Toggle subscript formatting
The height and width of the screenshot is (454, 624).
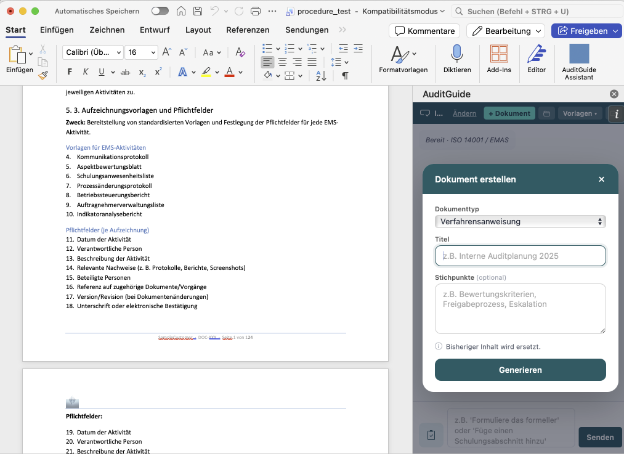click(142, 72)
